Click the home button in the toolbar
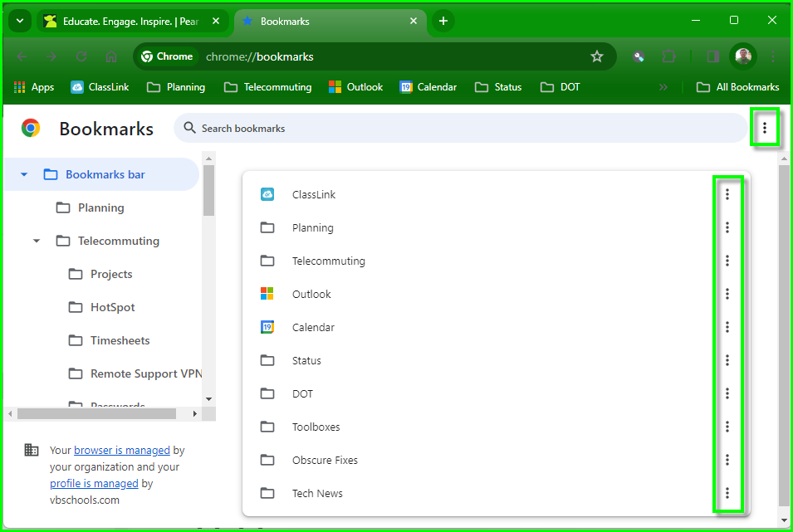This screenshot has width=793, height=532. 111,56
